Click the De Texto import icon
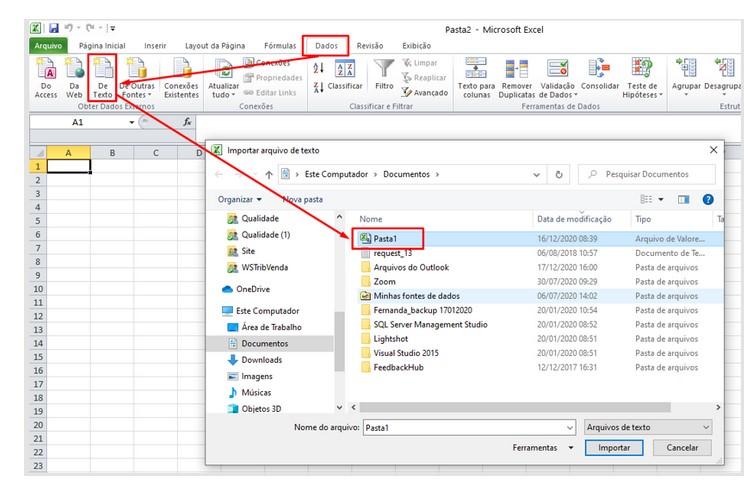Viewport: 753px width, 483px height. tap(102, 78)
